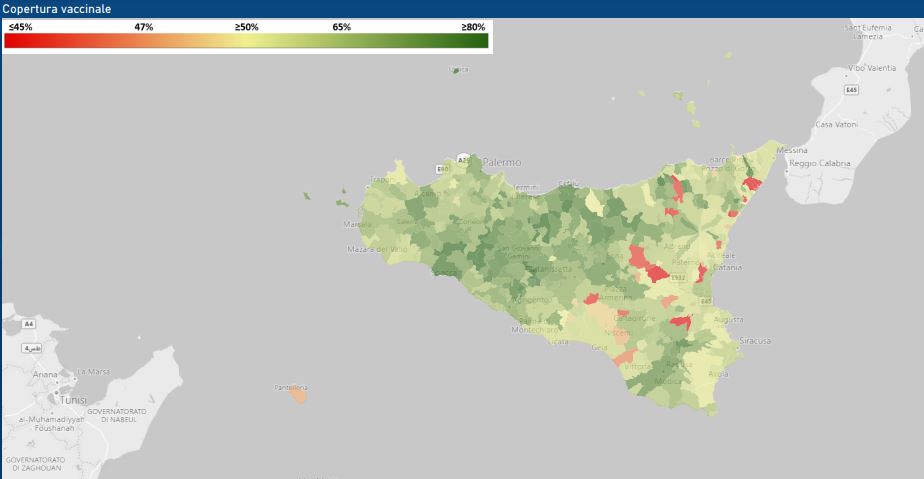
Task: Click the E932 road shield near Paternò
Action: pyautogui.click(x=679, y=277)
